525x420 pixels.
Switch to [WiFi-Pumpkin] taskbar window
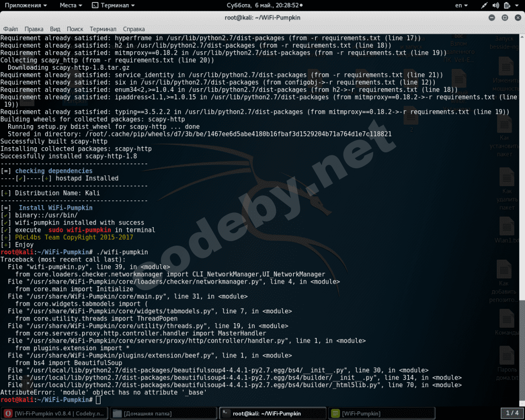pyautogui.click(x=382, y=414)
